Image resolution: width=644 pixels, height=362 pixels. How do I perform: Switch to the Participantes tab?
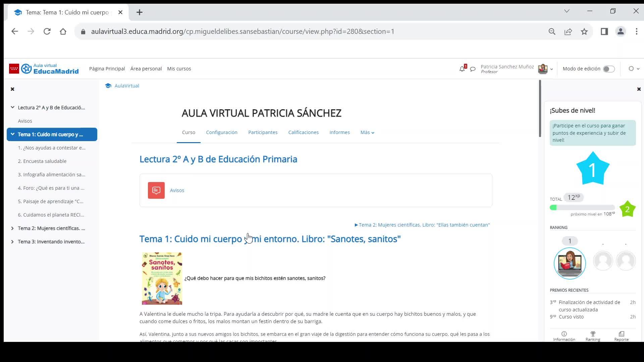tap(263, 132)
